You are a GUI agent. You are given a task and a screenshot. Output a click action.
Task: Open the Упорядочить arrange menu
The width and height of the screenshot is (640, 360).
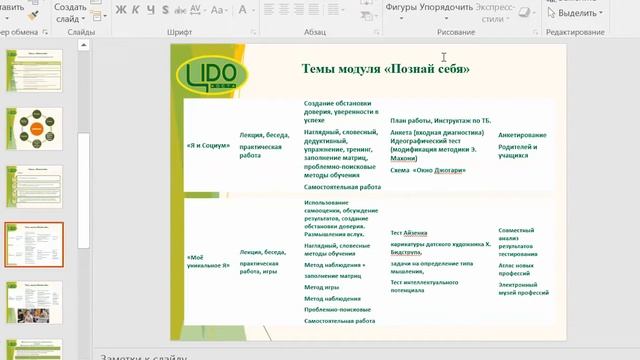(446, 12)
